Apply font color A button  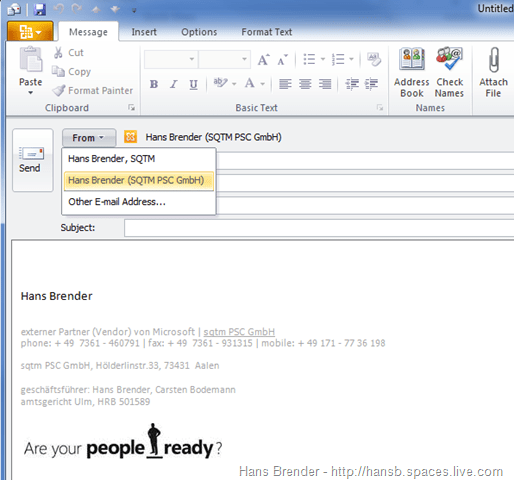pos(249,83)
